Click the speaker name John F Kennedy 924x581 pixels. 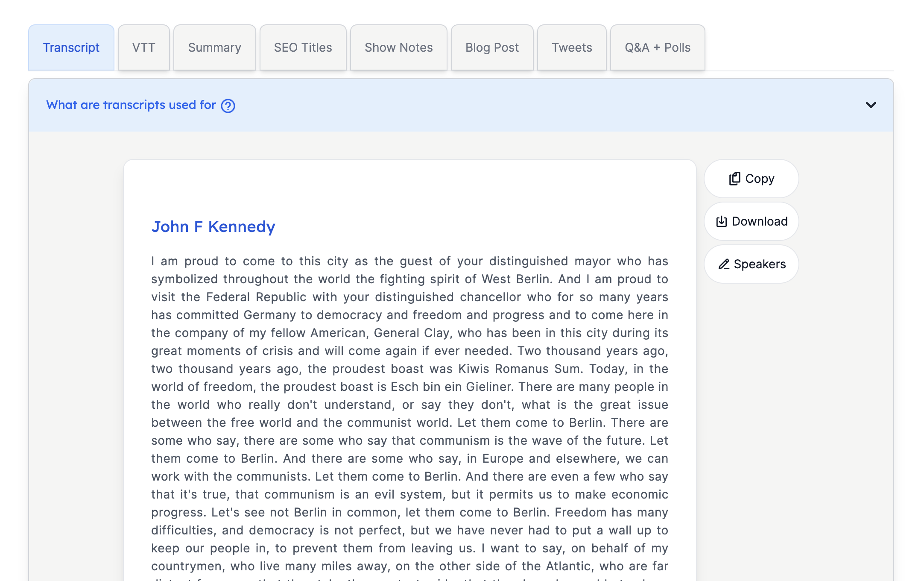[x=213, y=226]
